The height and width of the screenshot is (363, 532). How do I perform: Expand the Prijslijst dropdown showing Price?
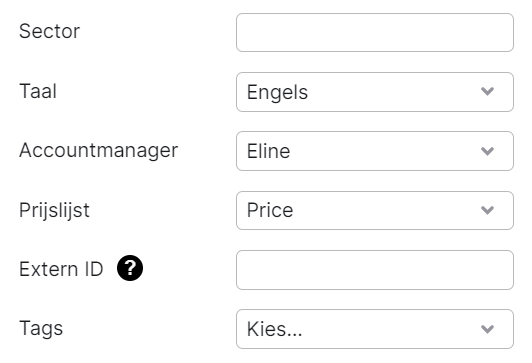pyautogui.click(x=375, y=210)
